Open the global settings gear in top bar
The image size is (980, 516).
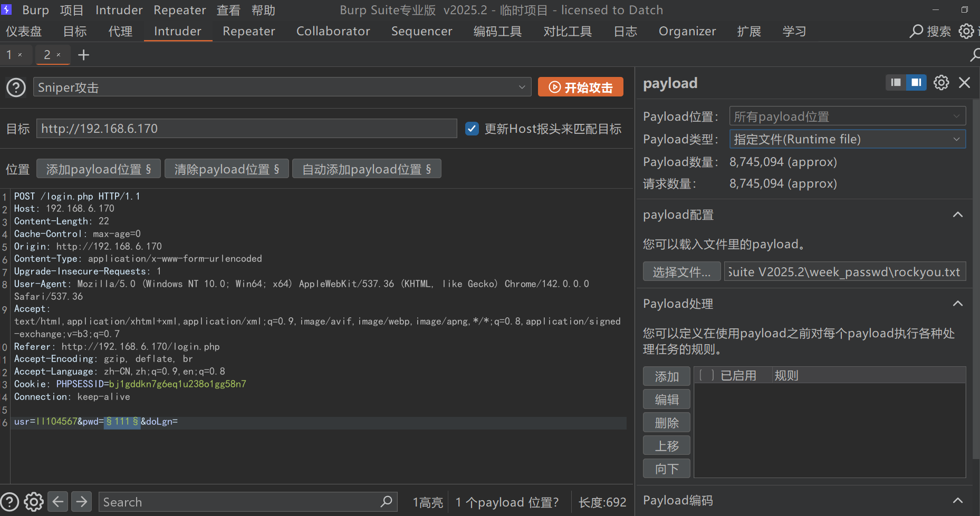click(x=966, y=31)
